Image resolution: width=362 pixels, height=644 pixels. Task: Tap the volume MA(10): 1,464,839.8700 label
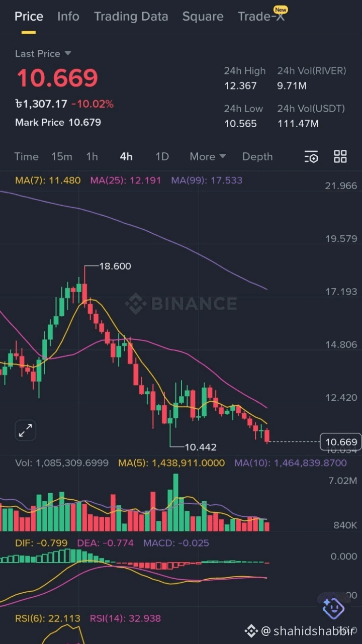(x=291, y=463)
